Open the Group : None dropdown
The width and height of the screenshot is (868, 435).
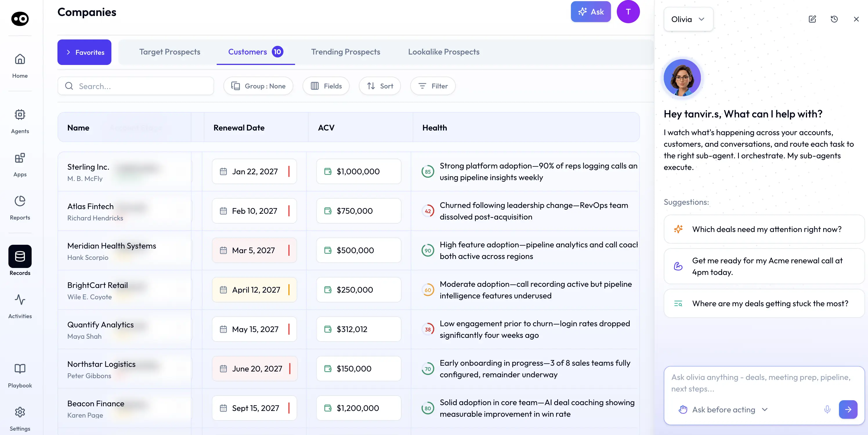tap(258, 86)
